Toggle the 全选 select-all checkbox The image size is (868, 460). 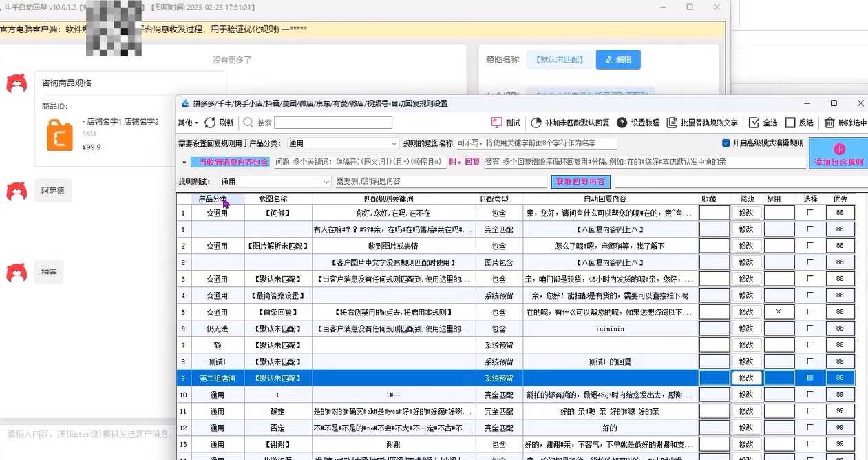(754, 123)
